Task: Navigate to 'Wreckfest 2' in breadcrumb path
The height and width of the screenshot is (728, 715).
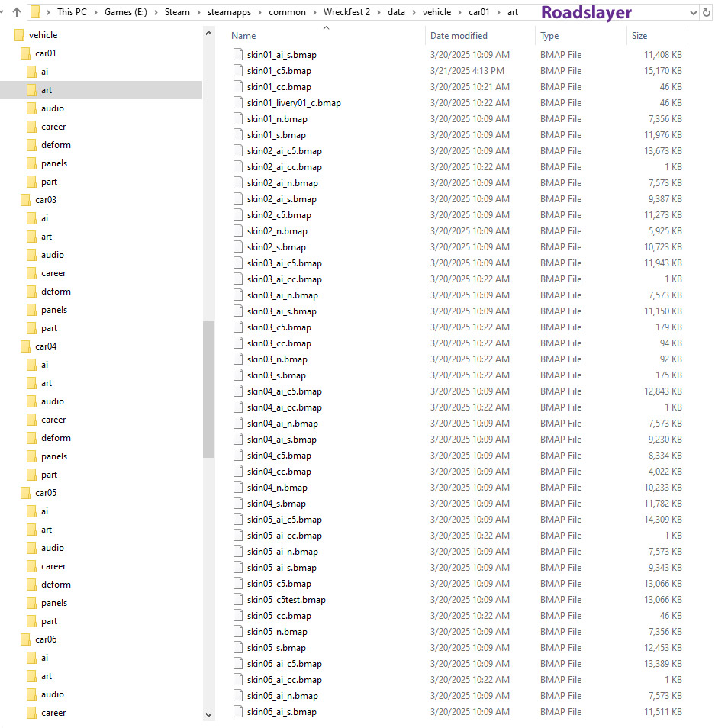Action: (347, 12)
